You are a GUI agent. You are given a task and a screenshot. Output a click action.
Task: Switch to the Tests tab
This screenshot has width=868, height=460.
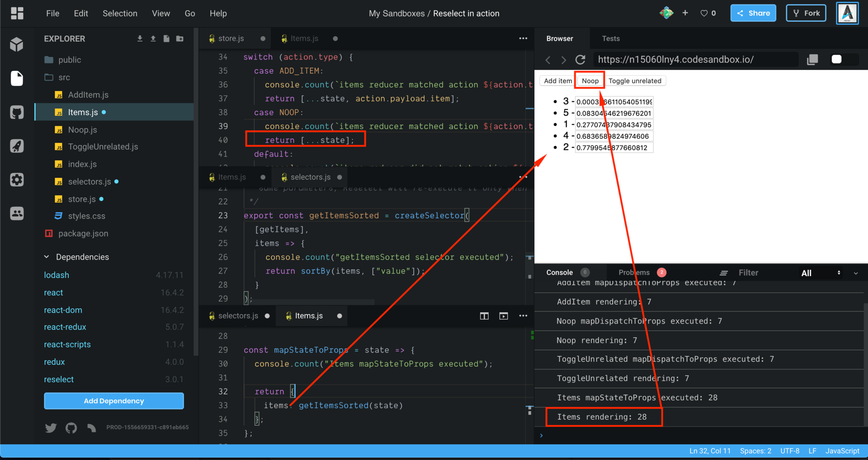[x=611, y=39]
